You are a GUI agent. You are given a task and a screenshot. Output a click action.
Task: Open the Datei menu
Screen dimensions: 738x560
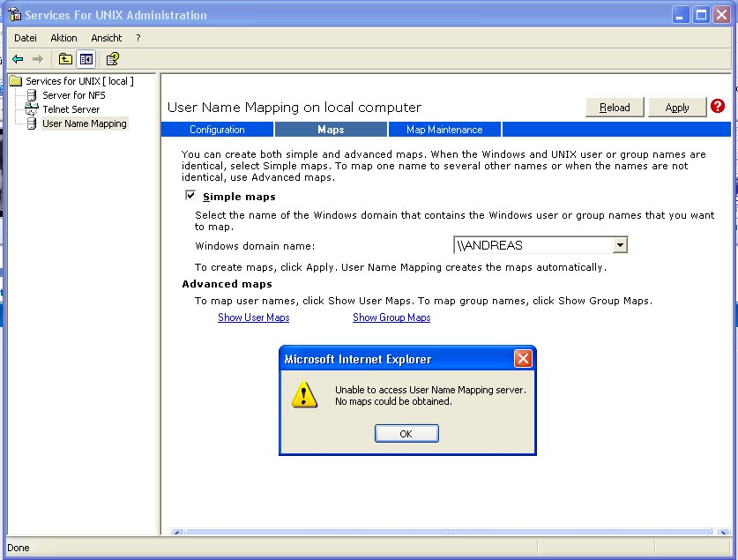point(26,38)
